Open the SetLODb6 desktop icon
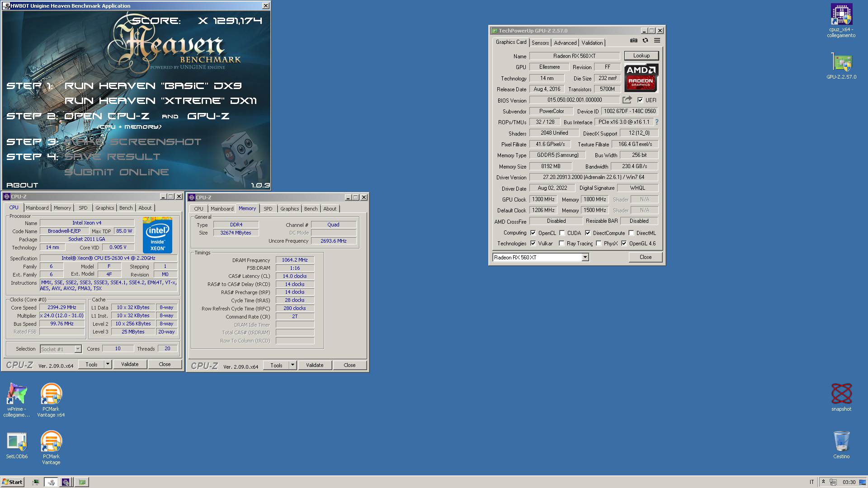The width and height of the screenshot is (868, 488). coord(17,446)
